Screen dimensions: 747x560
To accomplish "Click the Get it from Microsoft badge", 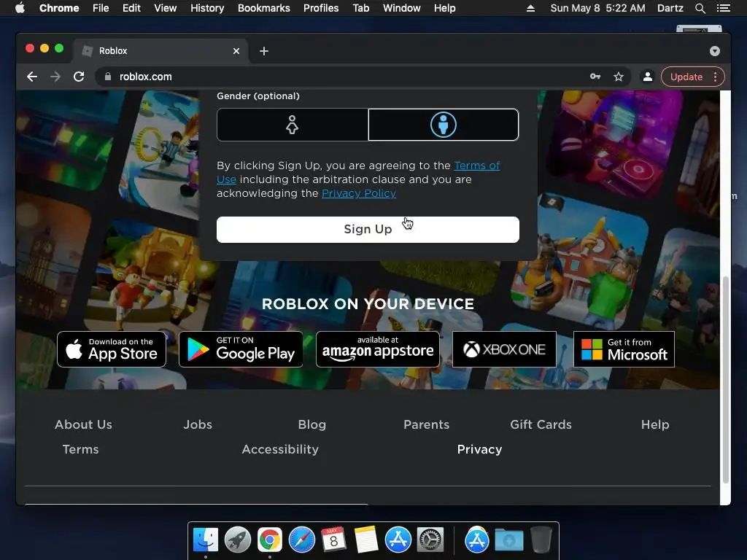I will (624, 349).
